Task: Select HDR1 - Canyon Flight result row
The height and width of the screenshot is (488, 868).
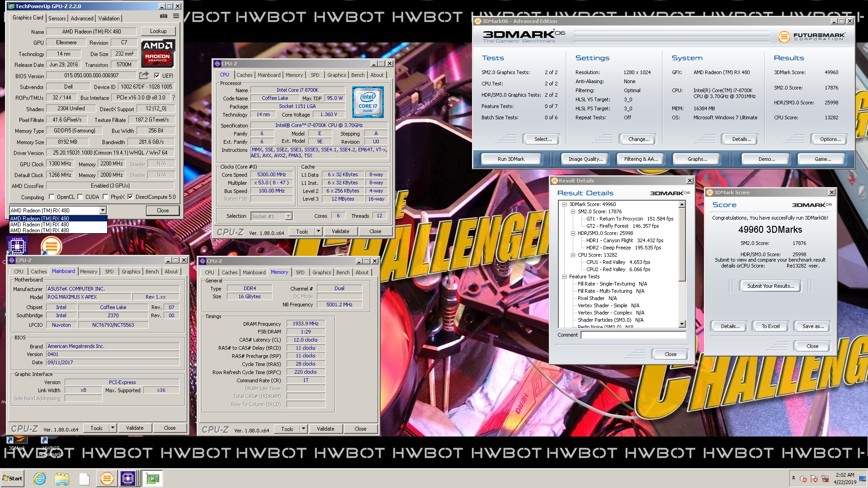Action: coord(624,240)
